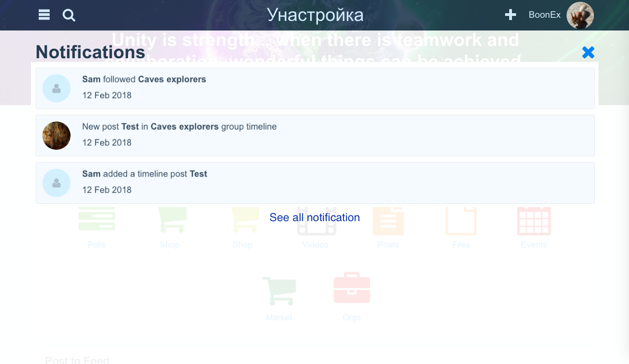The height and width of the screenshot is (364, 629).
Task: Click the Post to Feed input area
Action: coord(77,360)
